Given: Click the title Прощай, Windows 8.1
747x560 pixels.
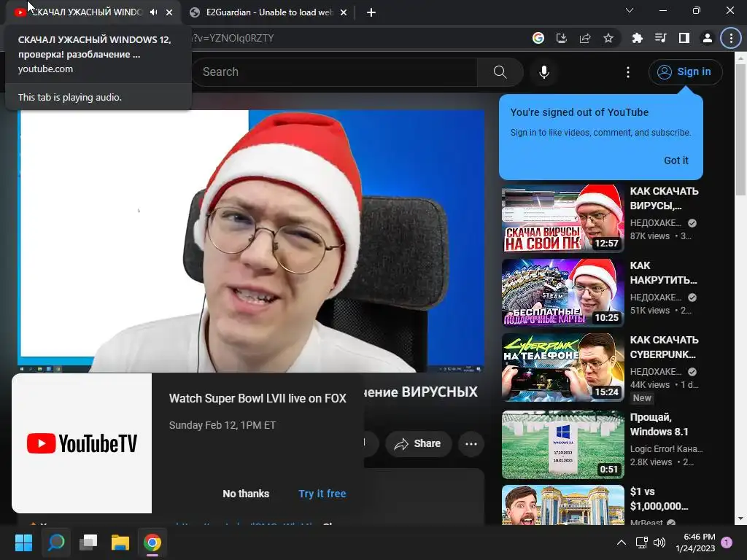Looking at the screenshot, I should 659,424.
